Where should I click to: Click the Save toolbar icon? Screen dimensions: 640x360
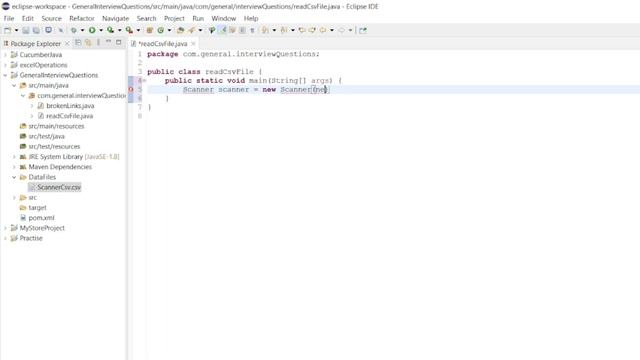26,30
